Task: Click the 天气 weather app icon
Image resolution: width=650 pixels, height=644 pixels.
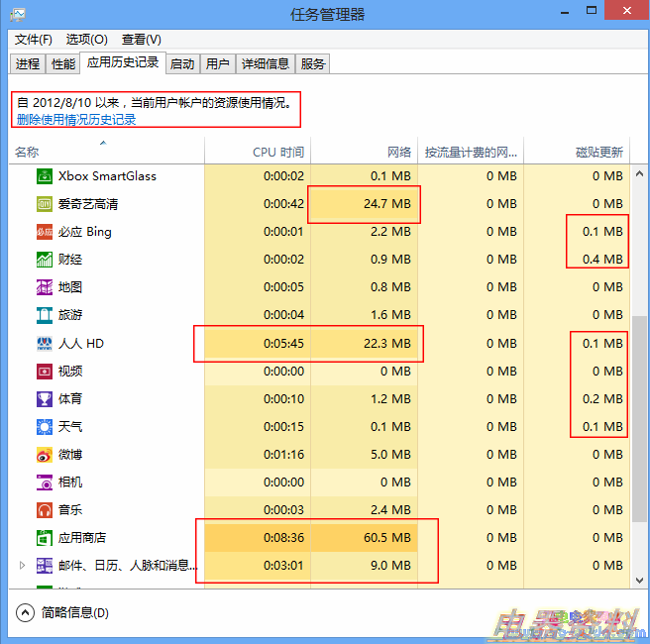Action: pyautogui.click(x=45, y=427)
